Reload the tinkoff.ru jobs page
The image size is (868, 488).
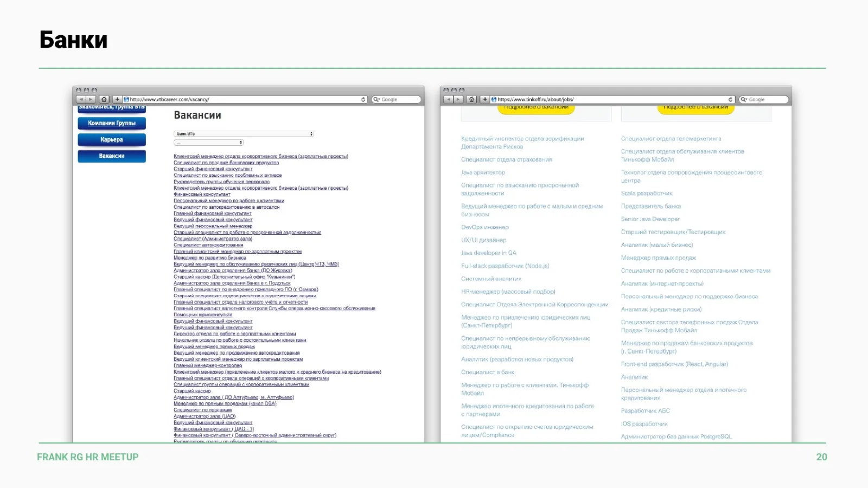tap(731, 100)
